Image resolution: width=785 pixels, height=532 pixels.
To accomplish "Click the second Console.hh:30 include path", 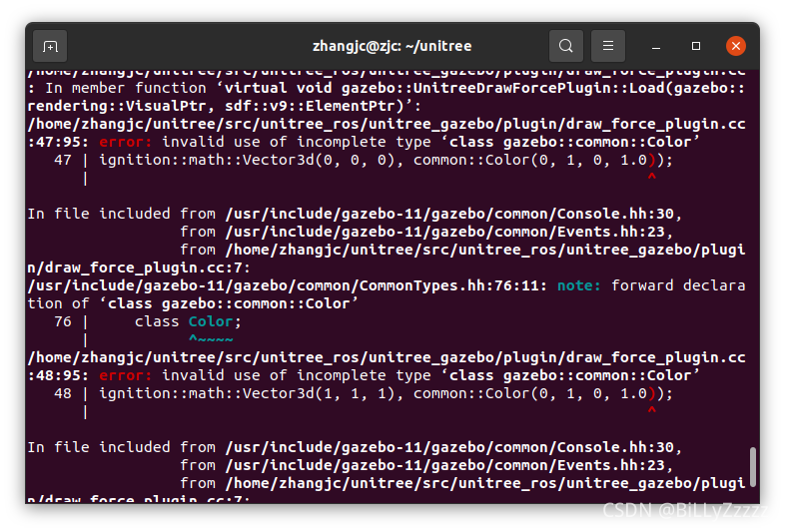I will pos(449,447).
